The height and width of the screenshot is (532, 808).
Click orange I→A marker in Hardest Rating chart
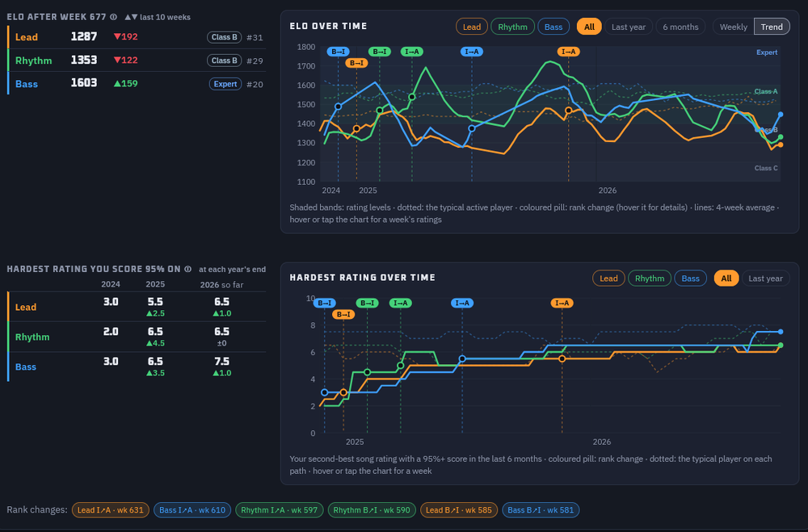tap(562, 303)
